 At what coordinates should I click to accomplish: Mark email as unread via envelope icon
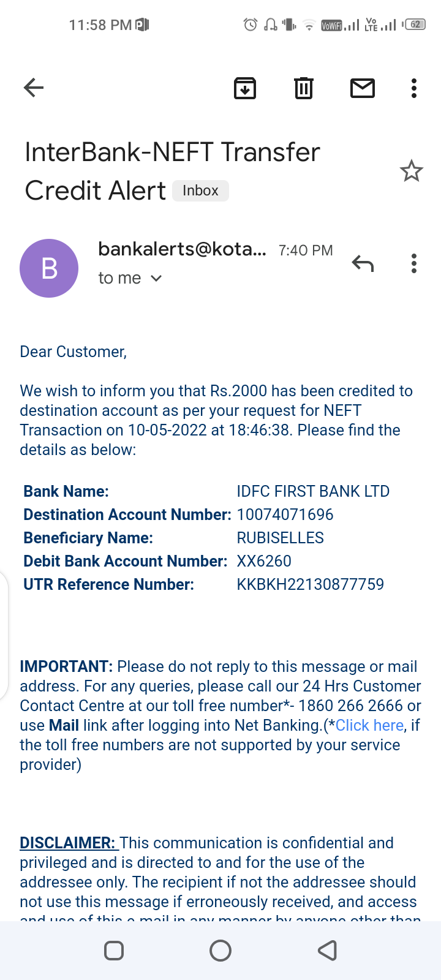pyautogui.click(x=363, y=88)
